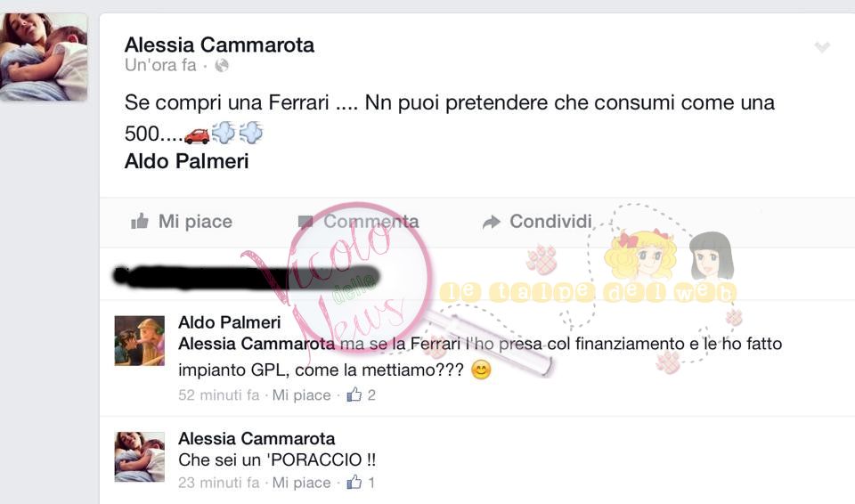Like the PORACCIO comment via Mi piace
This screenshot has height=504, width=855.
pyautogui.click(x=302, y=482)
